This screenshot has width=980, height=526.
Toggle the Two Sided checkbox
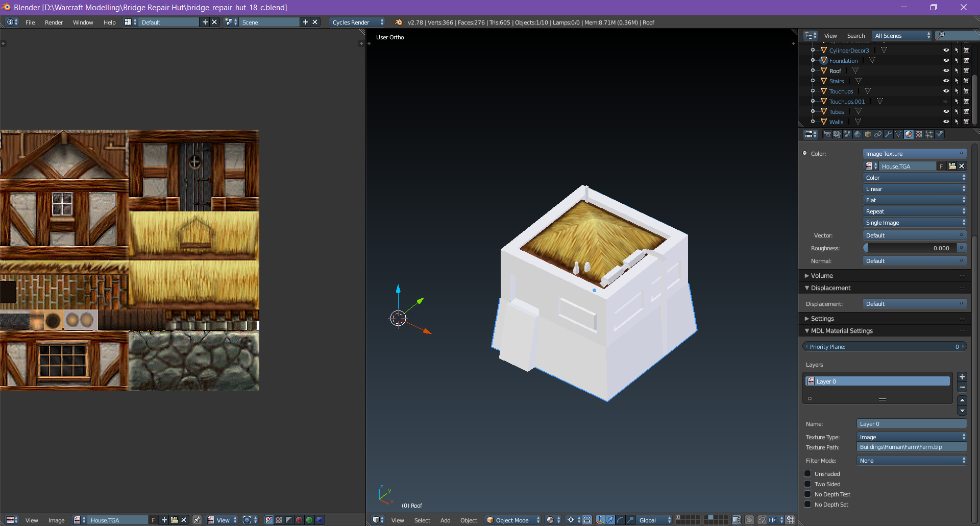coord(807,484)
